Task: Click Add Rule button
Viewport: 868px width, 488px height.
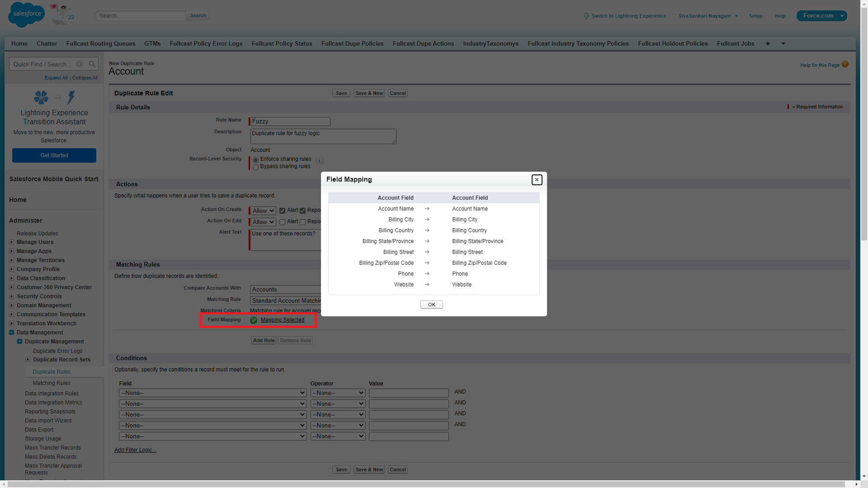Action: (264, 341)
